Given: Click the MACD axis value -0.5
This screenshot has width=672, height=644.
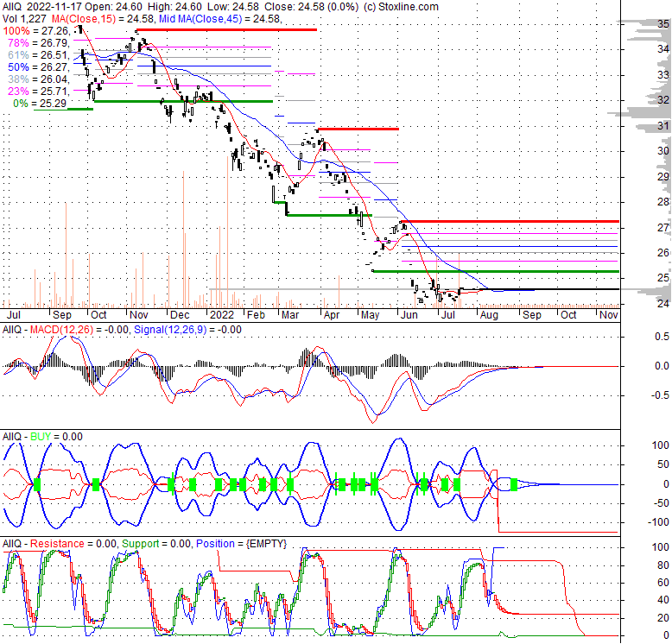Looking at the screenshot, I should 660,395.
